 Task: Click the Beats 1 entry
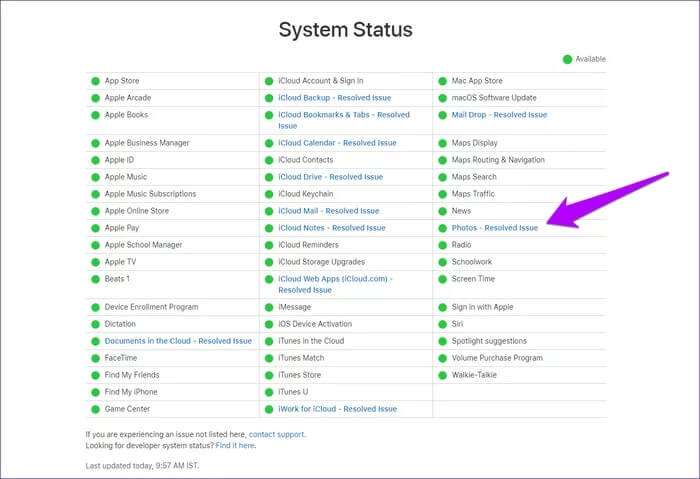117,279
